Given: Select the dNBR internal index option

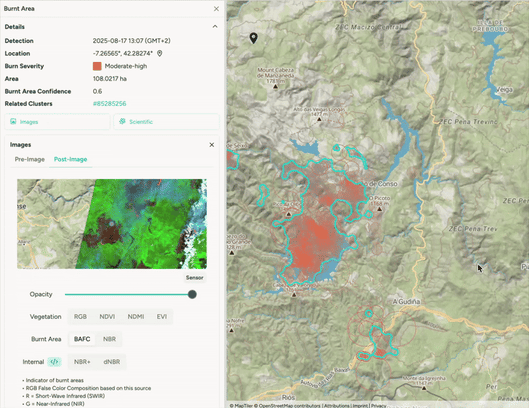Looking at the screenshot, I should (112, 362).
